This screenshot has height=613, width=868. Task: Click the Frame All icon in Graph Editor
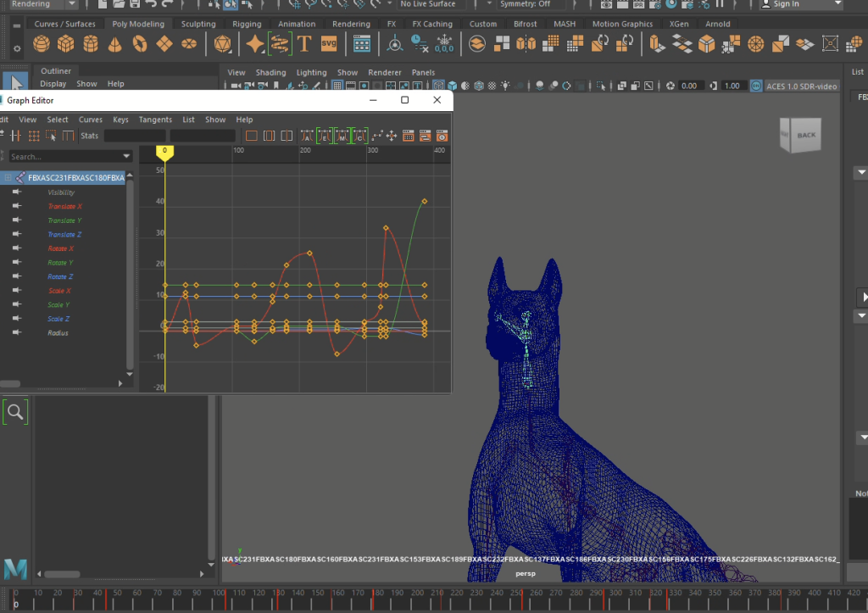click(251, 136)
